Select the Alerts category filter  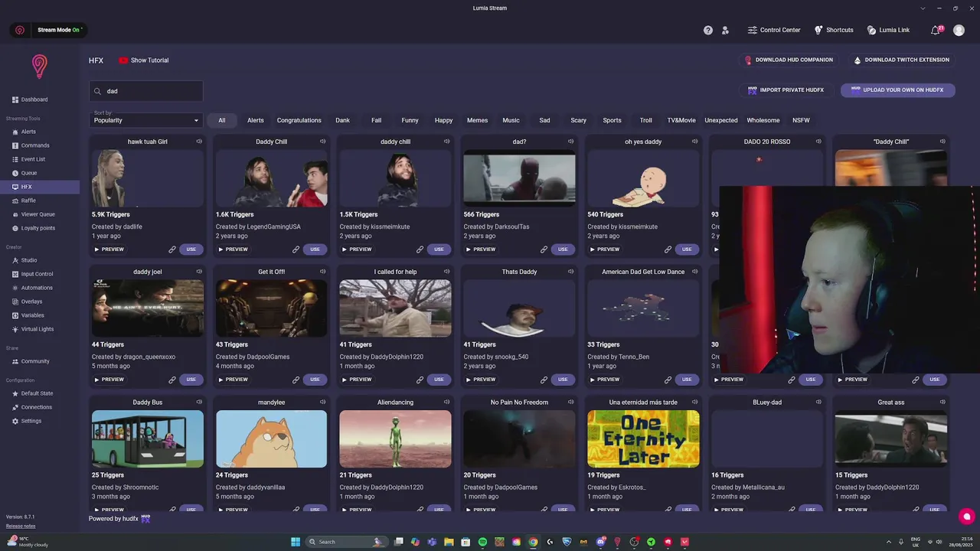click(256, 120)
